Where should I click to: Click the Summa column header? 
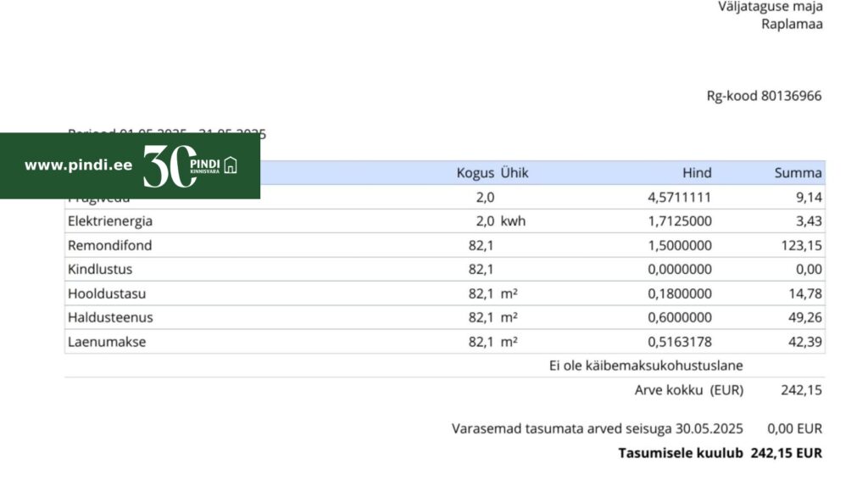(x=798, y=173)
